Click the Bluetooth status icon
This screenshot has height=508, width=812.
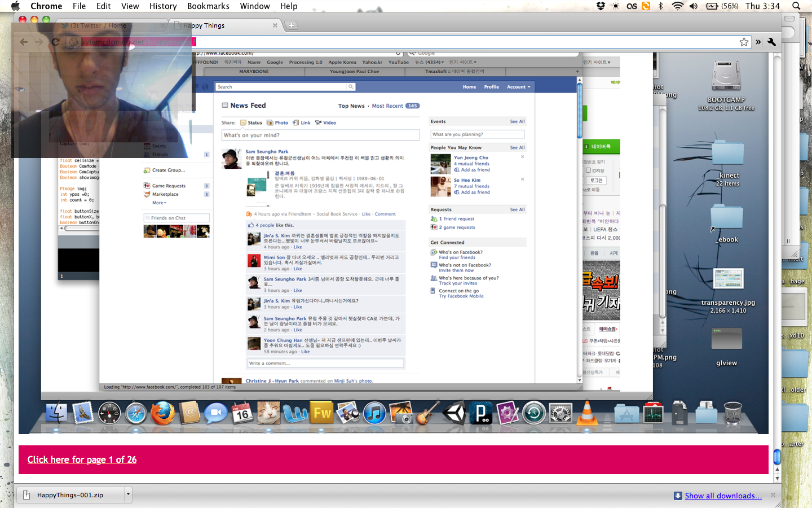(661, 6)
